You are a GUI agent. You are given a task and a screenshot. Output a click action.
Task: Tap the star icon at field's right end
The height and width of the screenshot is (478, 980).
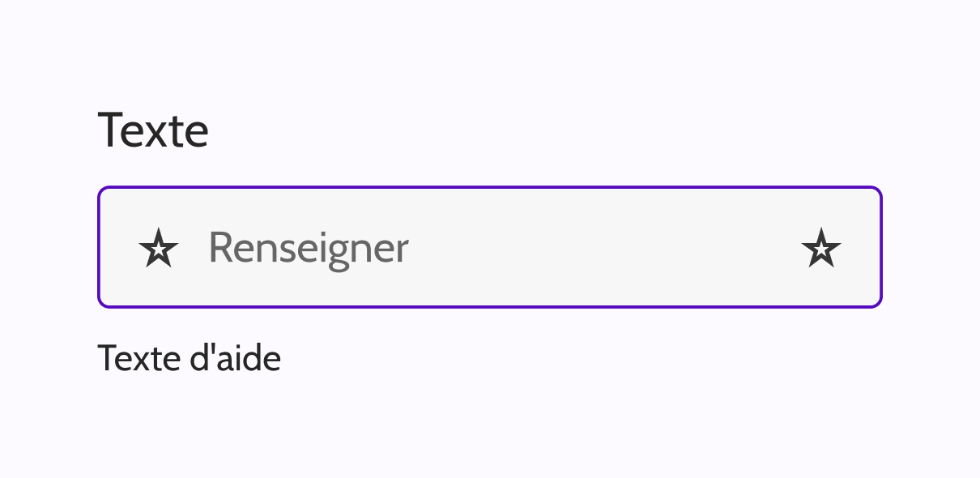click(x=821, y=248)
